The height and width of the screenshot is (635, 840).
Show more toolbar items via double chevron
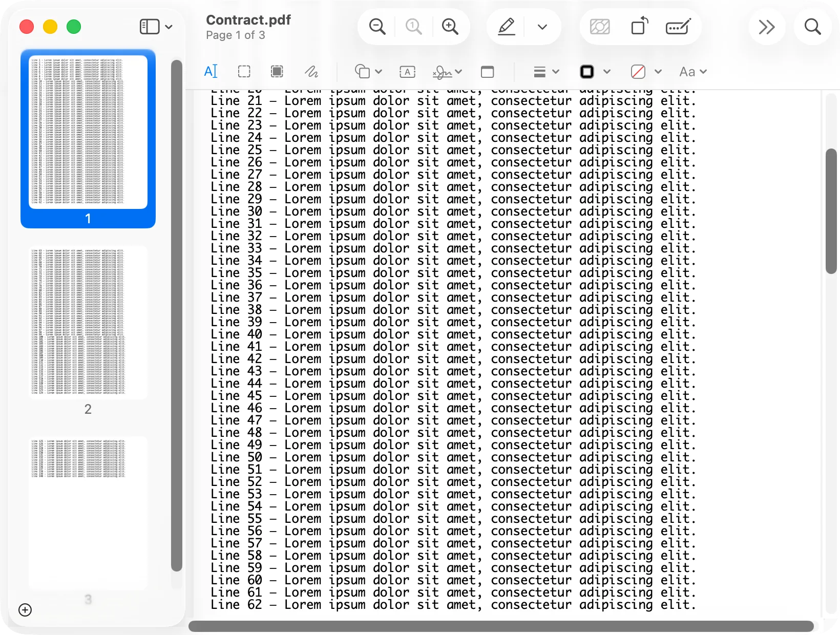[x=767, y=27]
